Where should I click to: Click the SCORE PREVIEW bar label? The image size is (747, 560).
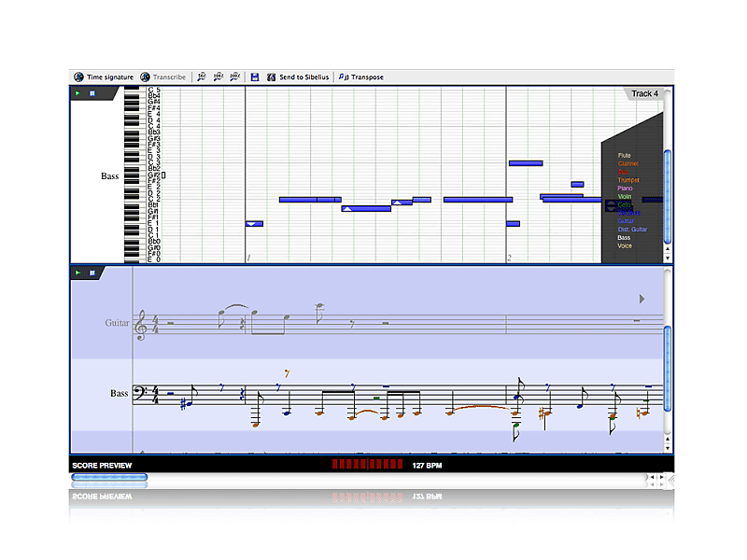point(102,464)
